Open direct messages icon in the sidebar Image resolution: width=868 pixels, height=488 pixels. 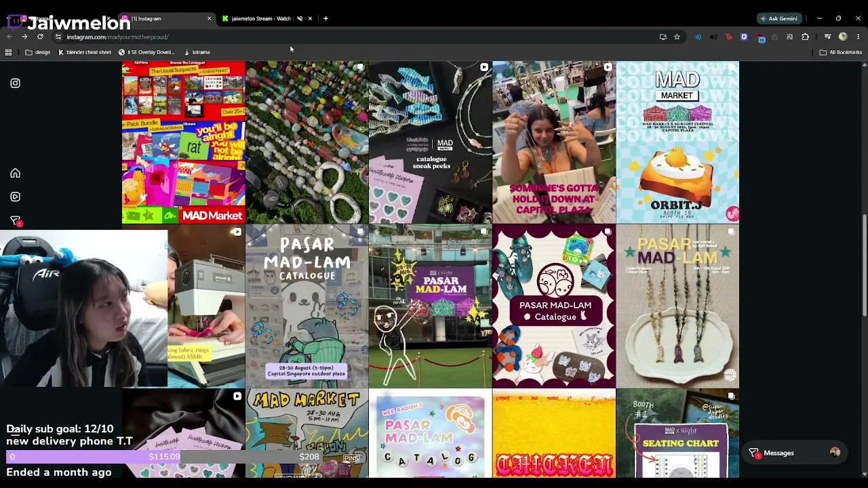15,220
